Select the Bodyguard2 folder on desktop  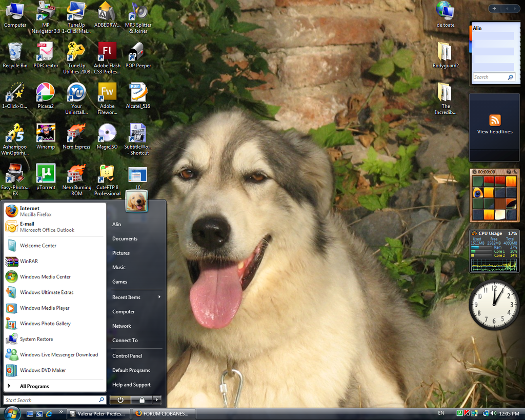446,55
